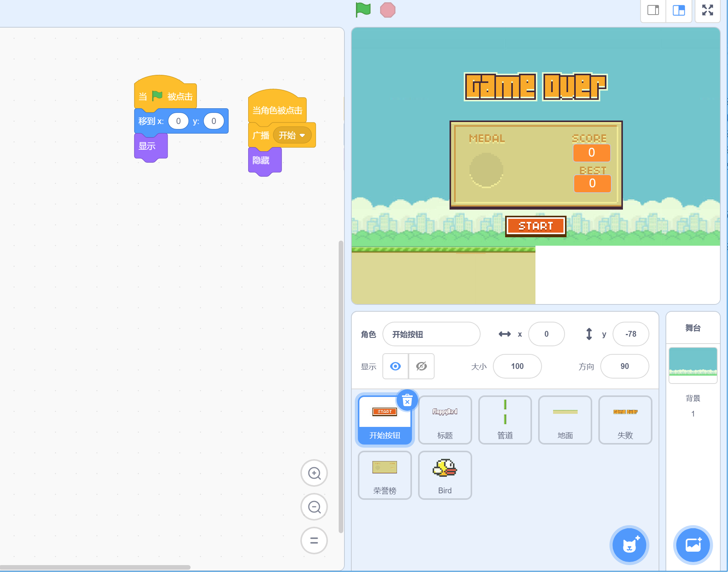Select the stage backdrop thumbnail
The image size is (728, 572).
pos(693,365)
